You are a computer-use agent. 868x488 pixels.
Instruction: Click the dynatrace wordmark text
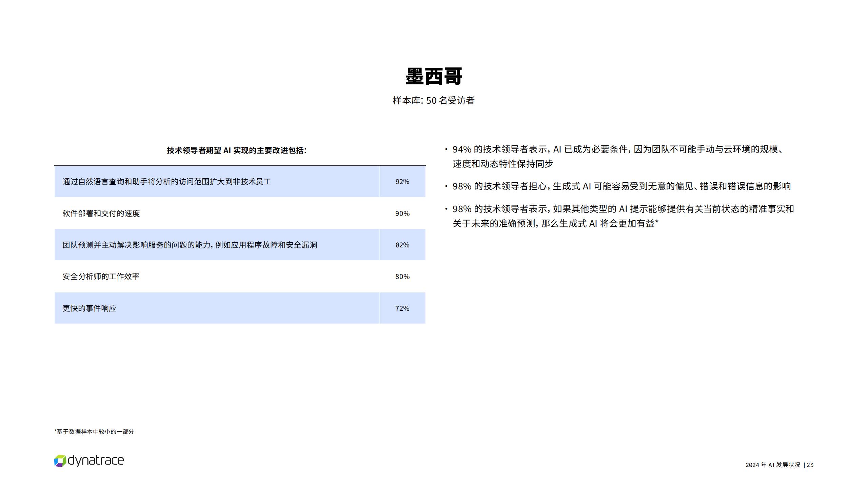(x=96, y=461)
